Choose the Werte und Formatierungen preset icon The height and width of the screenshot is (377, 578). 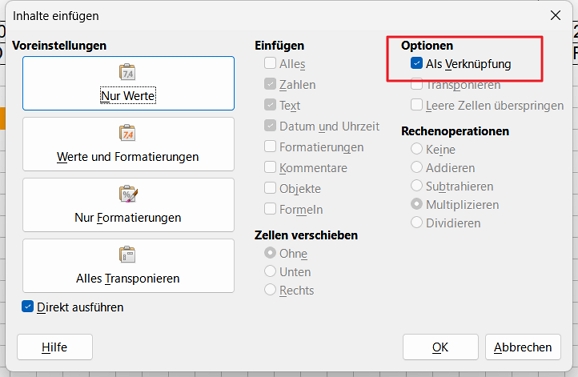click(127, 133)
